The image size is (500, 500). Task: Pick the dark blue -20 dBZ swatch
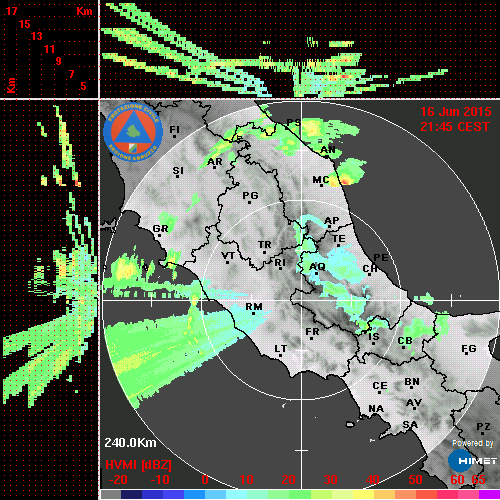tap(131, 494)
